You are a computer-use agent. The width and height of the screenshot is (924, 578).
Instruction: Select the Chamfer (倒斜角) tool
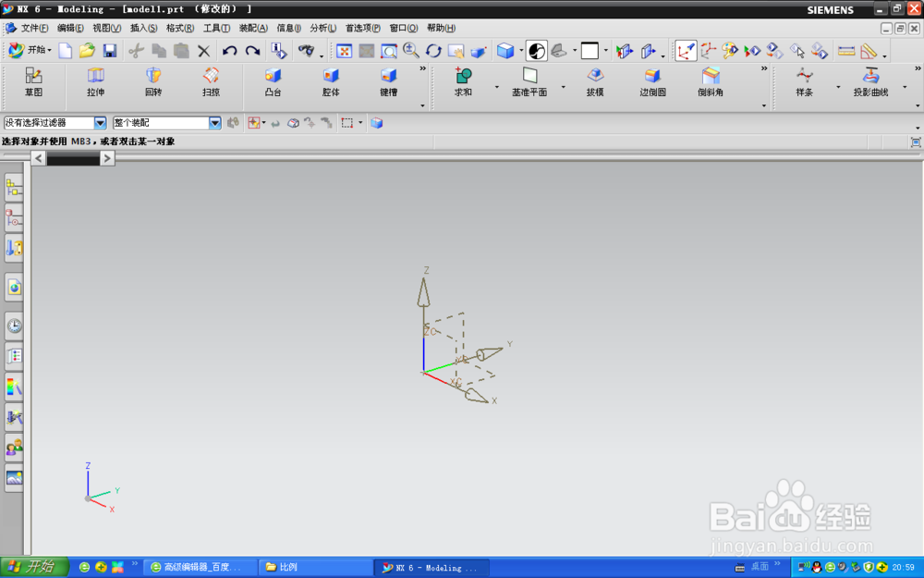click(710, 82)
